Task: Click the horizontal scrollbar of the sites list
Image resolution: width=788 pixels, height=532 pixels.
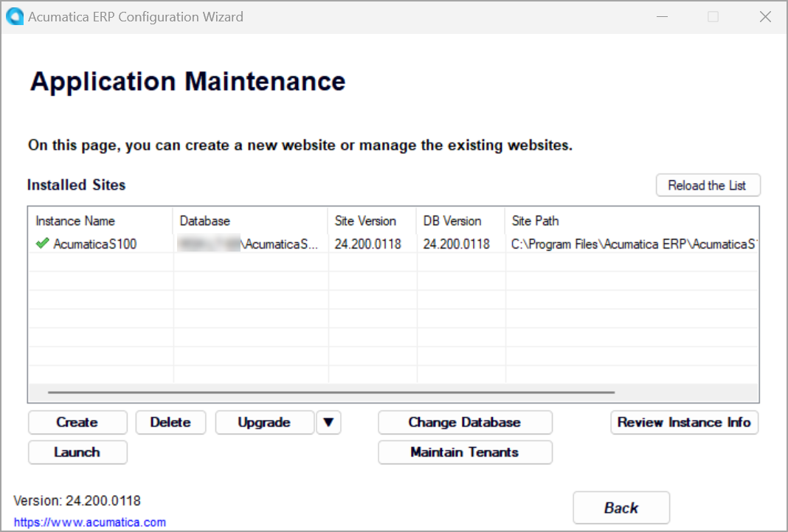Action: [x=332, y=393]
